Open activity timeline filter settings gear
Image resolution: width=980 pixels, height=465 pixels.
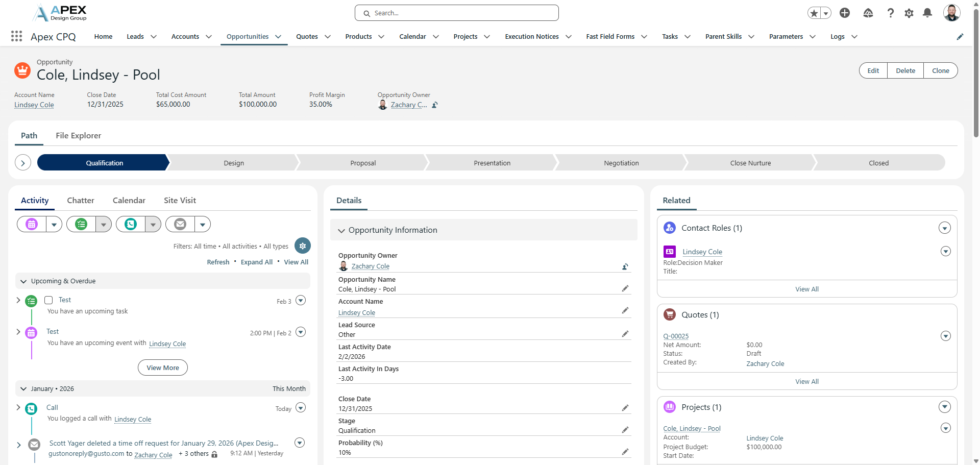coord(303,246)
